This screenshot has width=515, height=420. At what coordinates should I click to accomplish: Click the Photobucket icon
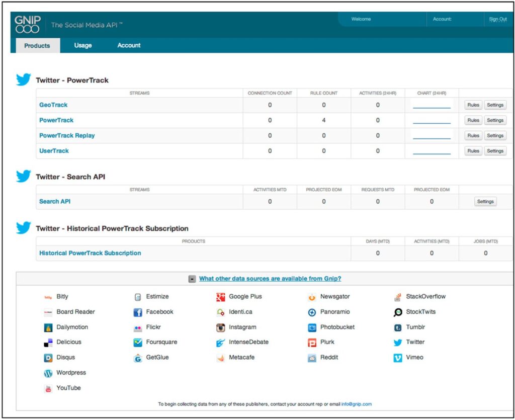312,327
